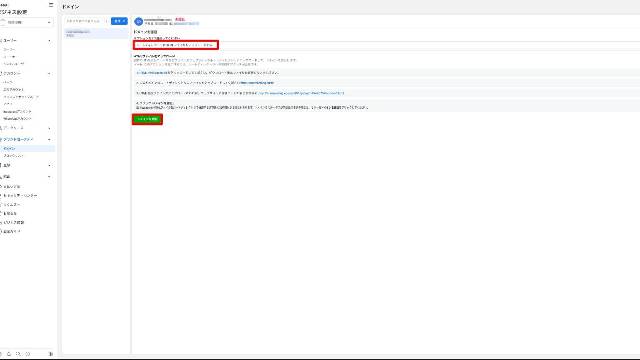Open the website link in step 2
The height and width of the screenshot is (360, 640).
pyautogui.click(x=257, y=83)
